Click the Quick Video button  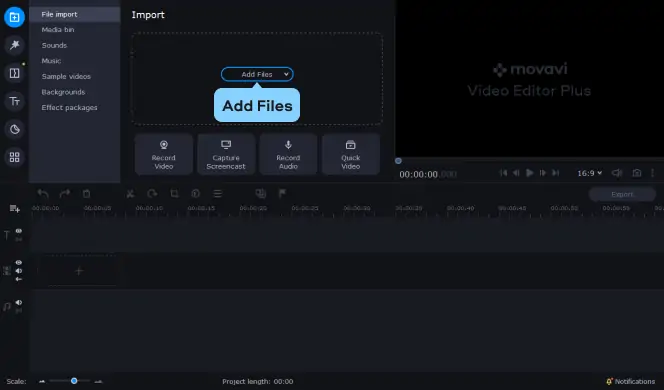click(x=351, y=154)
